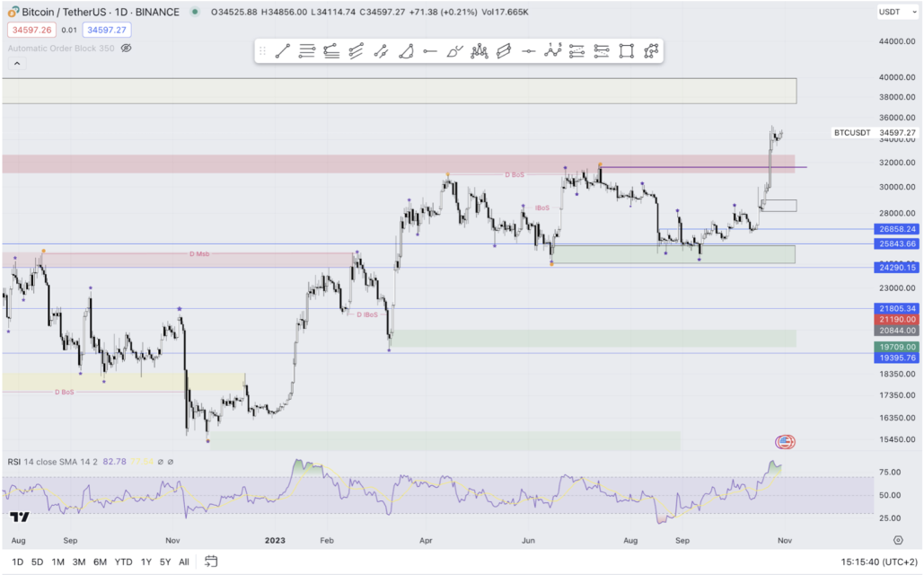Click the RSI value 82.78

coord(114,462)
